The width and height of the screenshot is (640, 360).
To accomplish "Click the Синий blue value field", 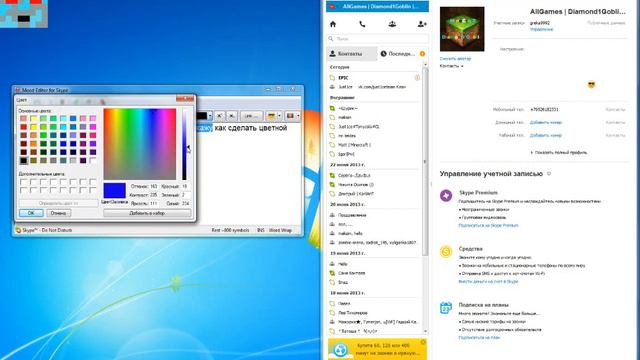I will pyautogui.click(x=185, y=203).
